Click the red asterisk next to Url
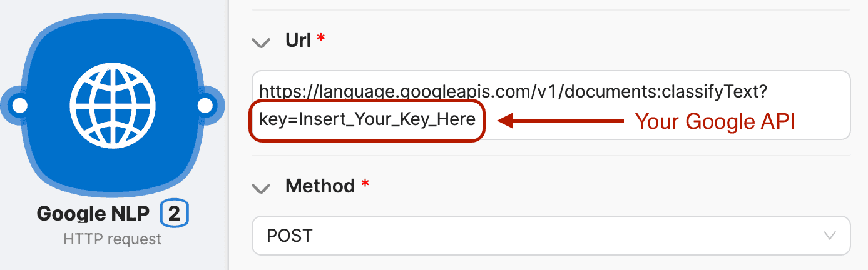The height and width of the screenshot is (270, 868). tap(321, 39)
